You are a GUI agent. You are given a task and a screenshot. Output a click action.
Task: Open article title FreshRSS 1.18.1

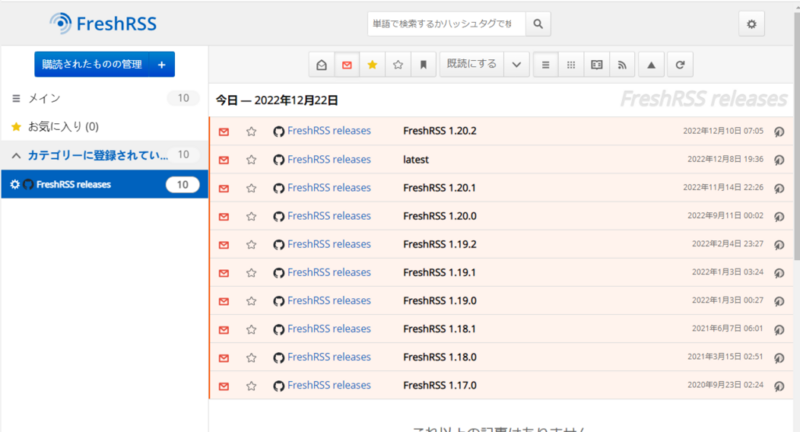439,329
